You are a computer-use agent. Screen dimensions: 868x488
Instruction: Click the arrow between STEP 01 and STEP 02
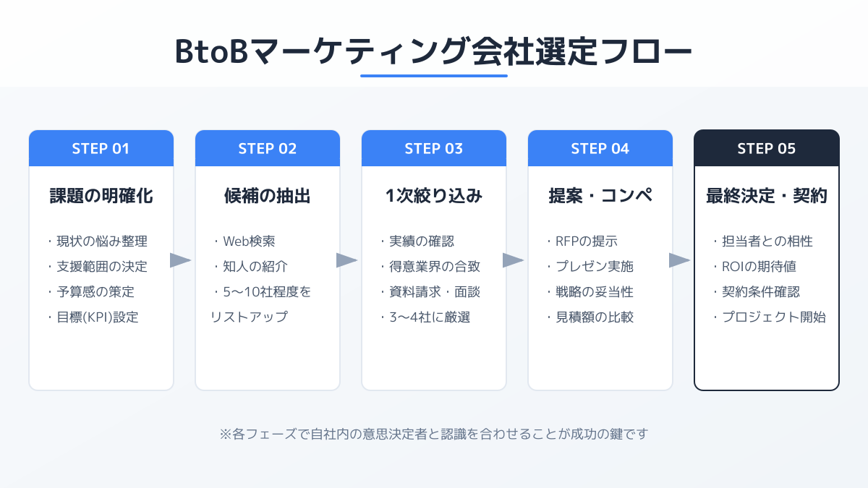180,260
